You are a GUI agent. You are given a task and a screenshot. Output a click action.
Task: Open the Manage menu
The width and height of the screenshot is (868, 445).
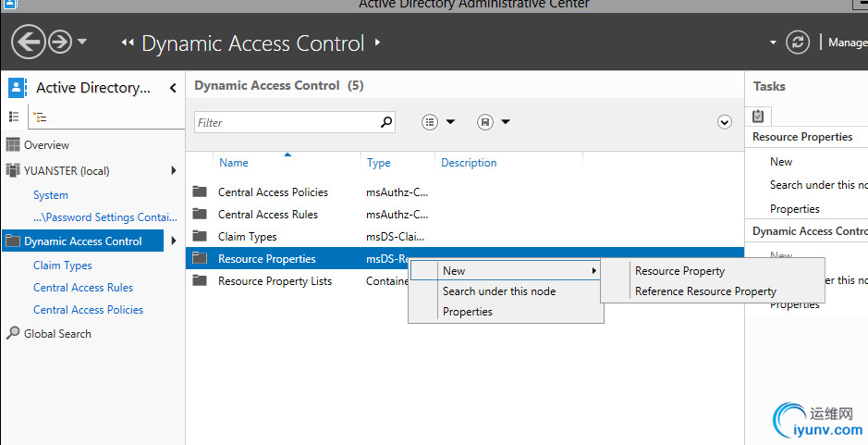pos(848,43)
